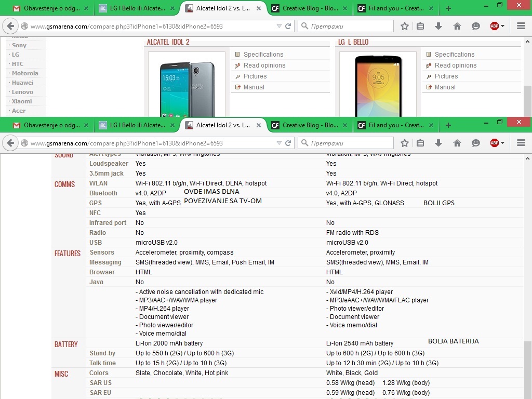The height and width of the screenshot is (399, 532).
Task: Go back in the upper browser window
Action: (x=10, y=26)
